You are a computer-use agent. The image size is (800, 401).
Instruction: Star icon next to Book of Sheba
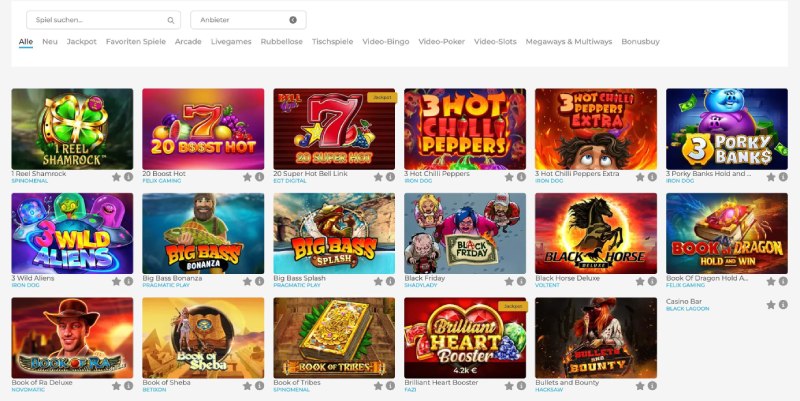click(247, 386)
